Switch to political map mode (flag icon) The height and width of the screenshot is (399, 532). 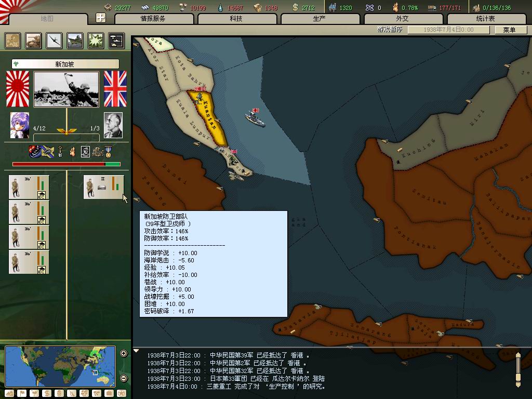click(22, 393)
